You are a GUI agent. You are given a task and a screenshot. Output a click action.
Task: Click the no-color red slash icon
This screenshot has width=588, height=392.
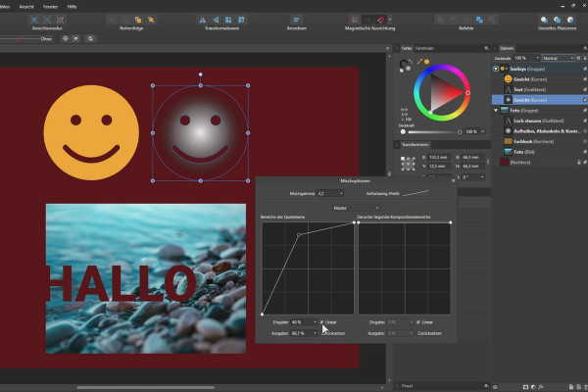[402, 71]
